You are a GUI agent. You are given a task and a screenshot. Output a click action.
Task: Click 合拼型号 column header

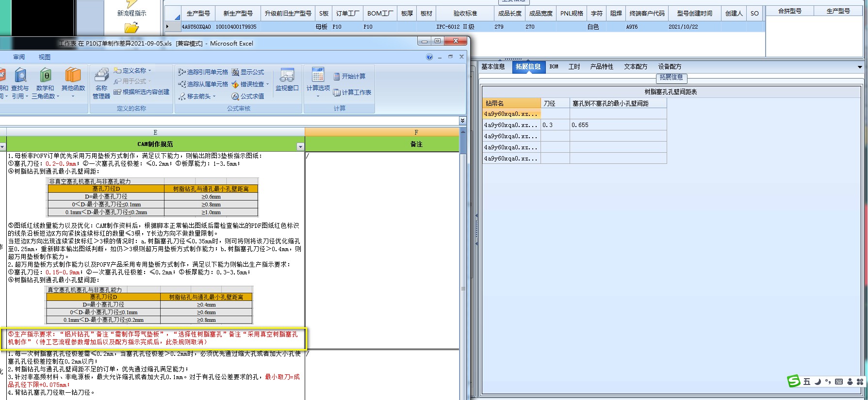[789, 11]
